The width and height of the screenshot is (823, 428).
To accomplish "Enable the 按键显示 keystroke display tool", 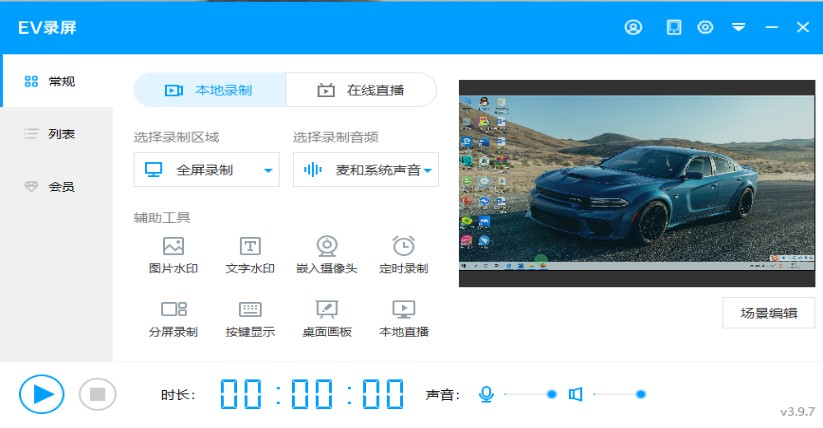I will point(250,318).
